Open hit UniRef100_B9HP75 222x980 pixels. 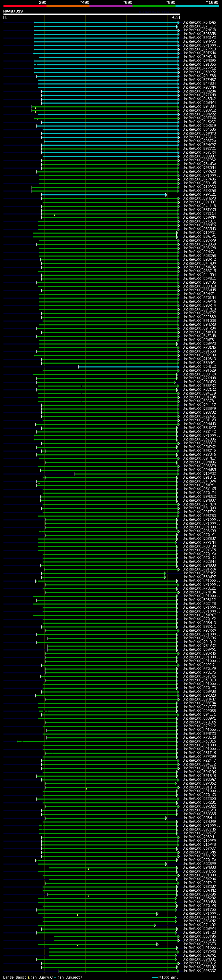(199, 41)
